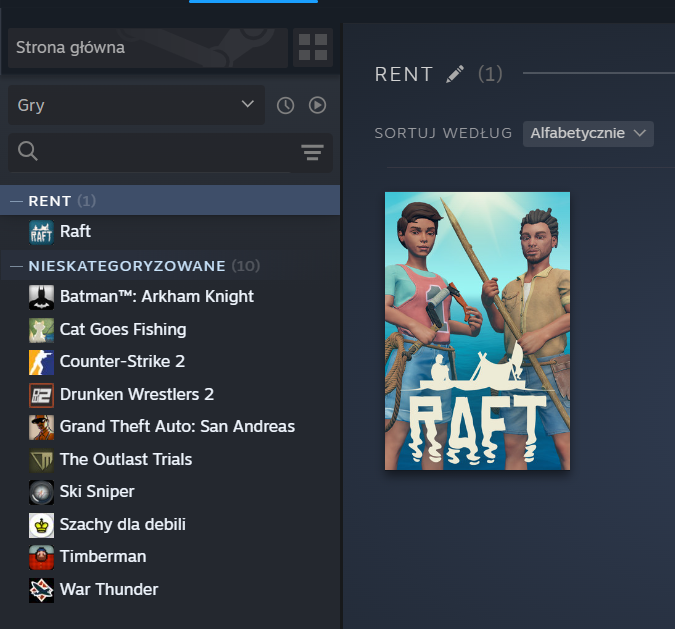Open the grid collections view icon
Screen dimensions: 675x629
(x=313, y=47)
